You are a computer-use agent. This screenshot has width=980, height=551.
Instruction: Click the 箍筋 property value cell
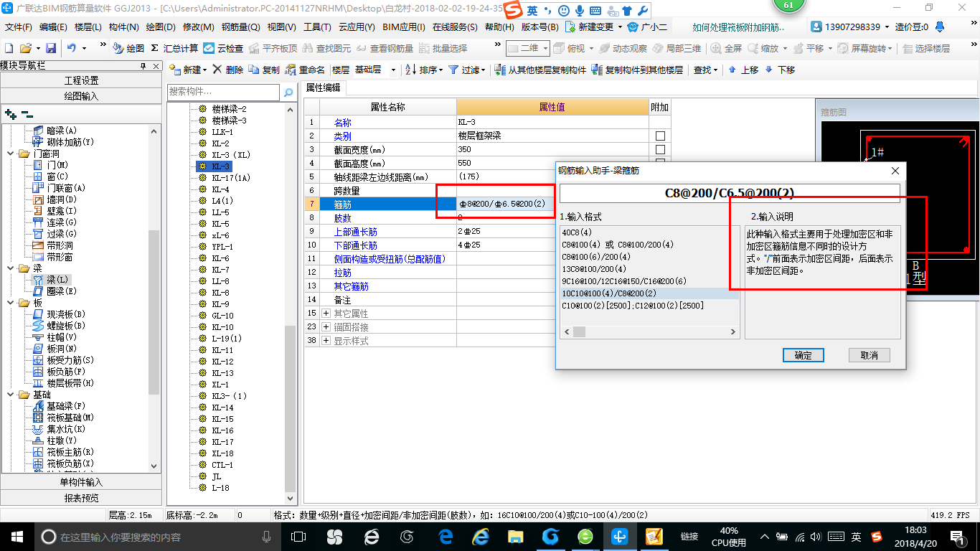click(x=552, y=204)
